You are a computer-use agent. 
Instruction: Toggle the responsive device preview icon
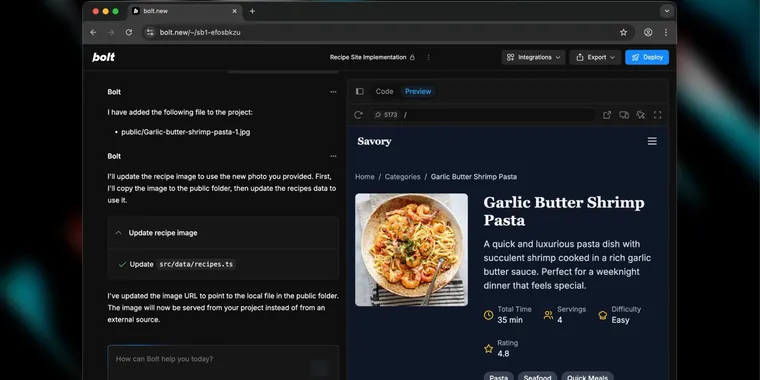pyautogui.click(x=624, y=115)
